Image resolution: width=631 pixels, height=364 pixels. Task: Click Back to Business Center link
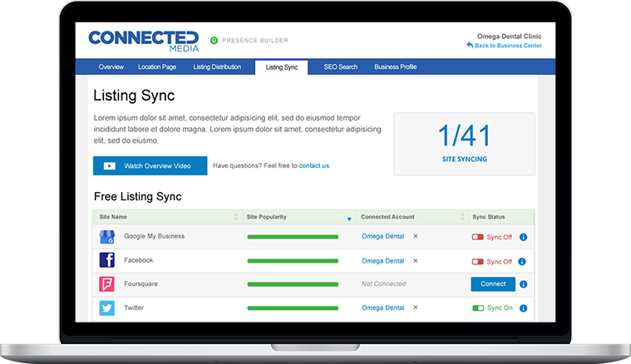[508, 46]
